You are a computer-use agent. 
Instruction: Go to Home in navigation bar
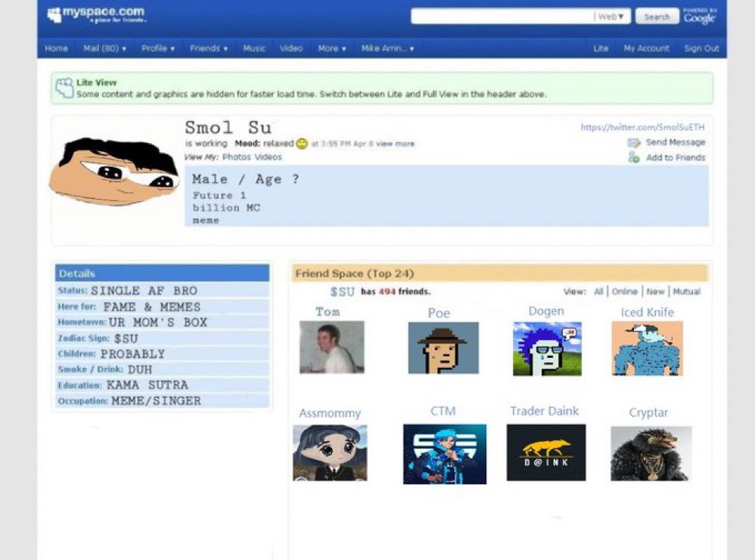tap(56, 48)
